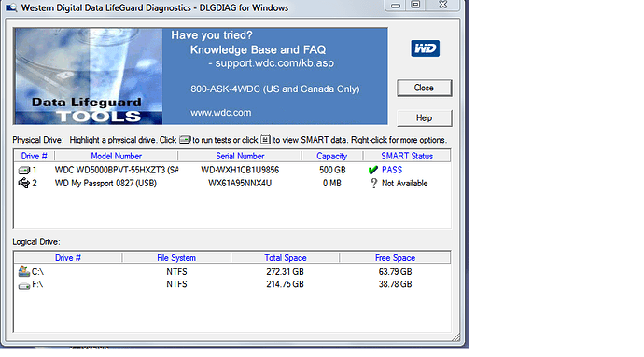The width and height of the screenshot is (644, 357).
Task: Close the diagnostics with the Close button
Action: tap(425, 88)
